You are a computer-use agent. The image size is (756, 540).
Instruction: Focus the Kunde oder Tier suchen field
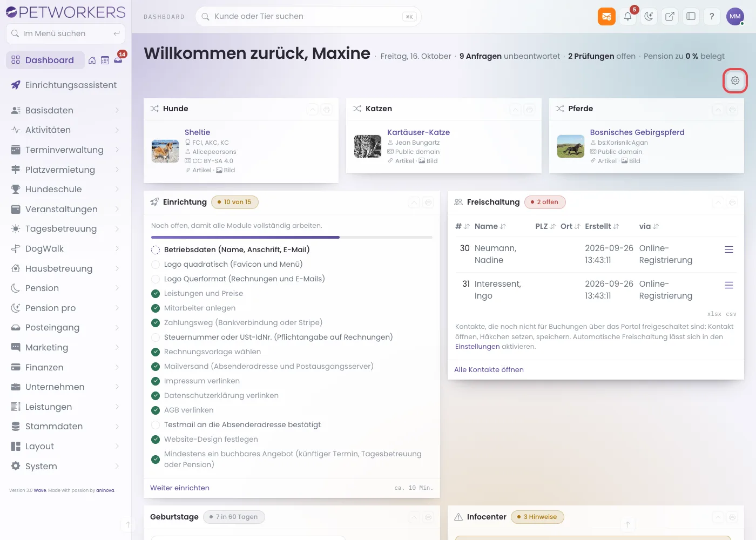pyautogui.click(x=308, y=17)
